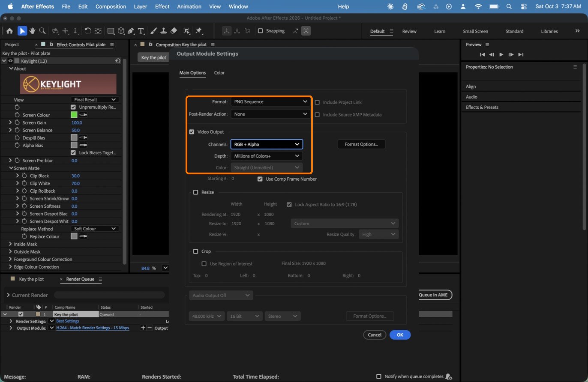Select the Eraser tool
The width and height of the screenshot is (588, 382).
tap(174, 31)
